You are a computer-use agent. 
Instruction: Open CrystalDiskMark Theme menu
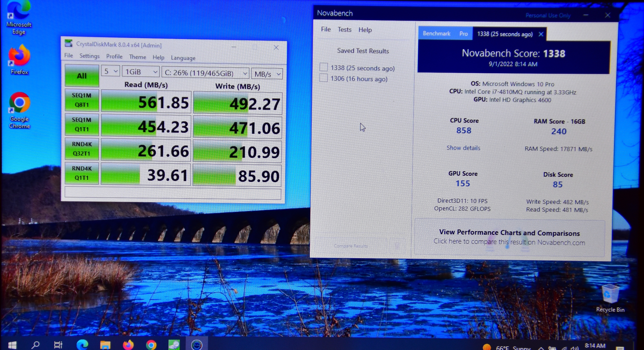click(137, 57)
